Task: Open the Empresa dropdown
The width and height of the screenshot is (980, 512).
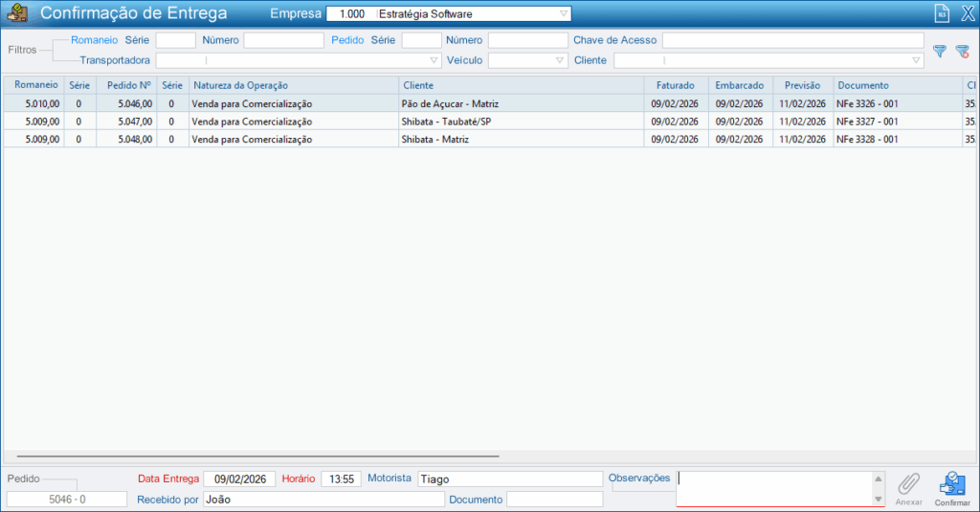Action: click(564, 14)
